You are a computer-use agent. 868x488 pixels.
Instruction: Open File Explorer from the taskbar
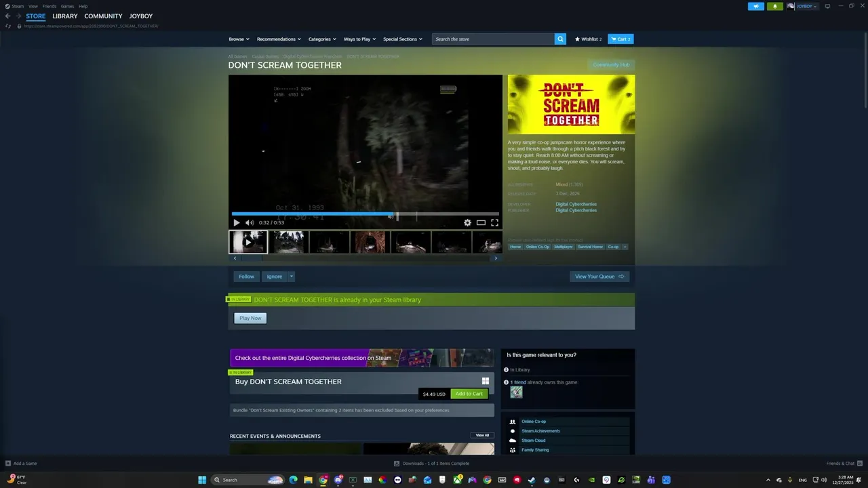(x=308, y=480)
